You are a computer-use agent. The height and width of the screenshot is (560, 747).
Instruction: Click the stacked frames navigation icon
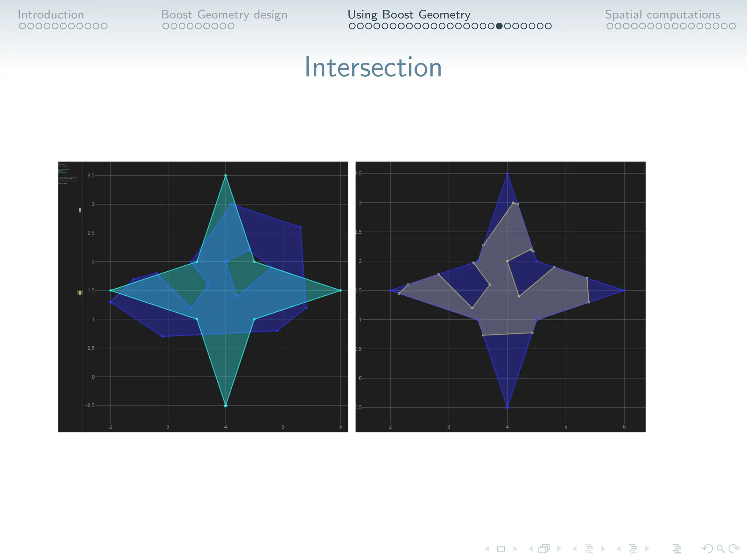point(544,549)
